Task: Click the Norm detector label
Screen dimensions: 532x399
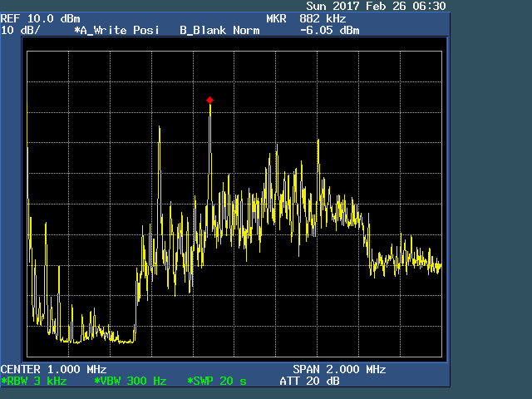Action: [246, 30]
